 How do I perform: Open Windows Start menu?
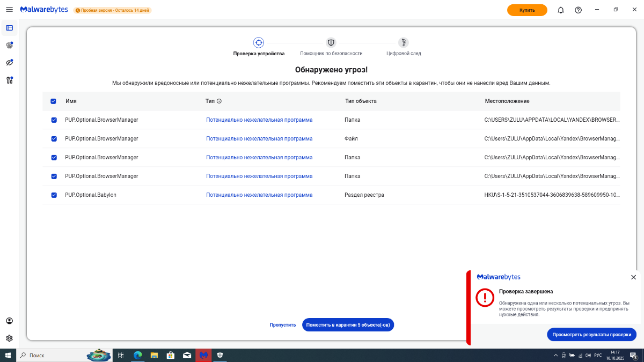coord(8,355)
